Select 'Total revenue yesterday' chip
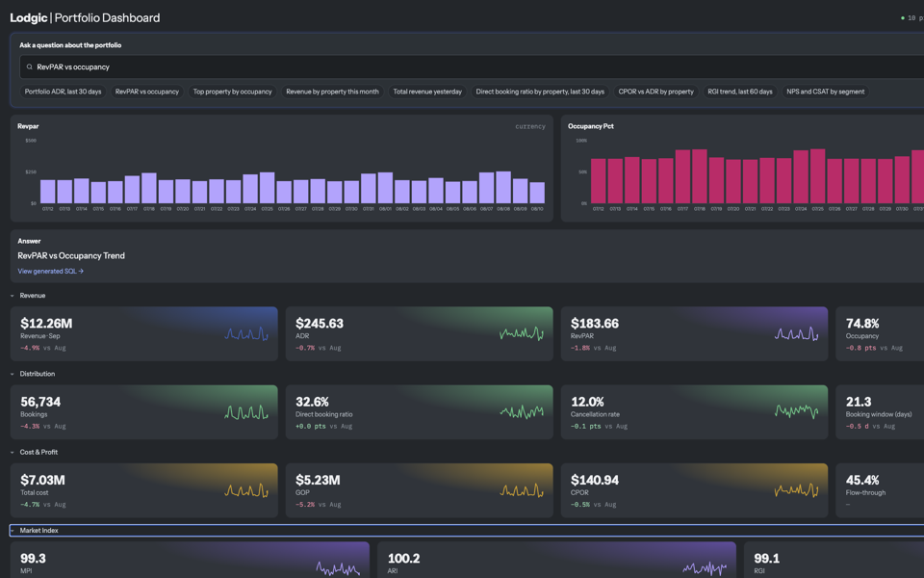The height and width of the screenshot is (578, 924). pos(427,92)
